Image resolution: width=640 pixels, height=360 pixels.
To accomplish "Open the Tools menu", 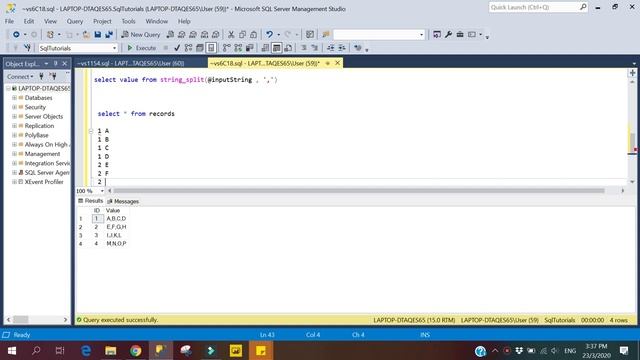I will [x=128, y=21].
